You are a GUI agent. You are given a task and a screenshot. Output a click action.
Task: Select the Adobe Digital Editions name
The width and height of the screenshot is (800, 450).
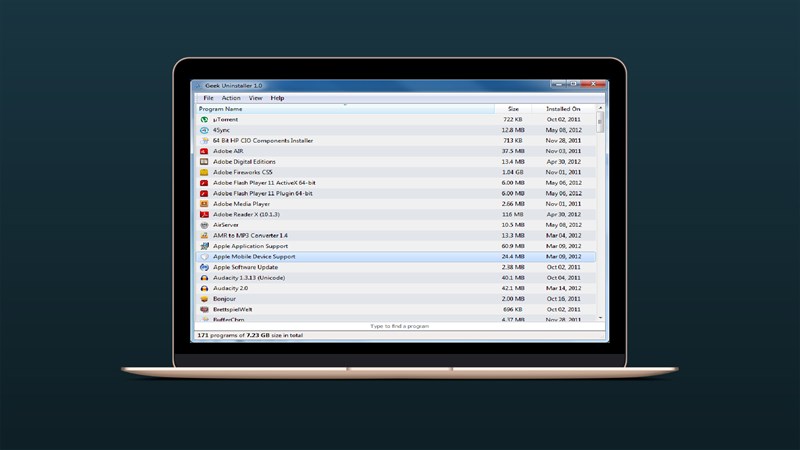[x=244, y=162]
